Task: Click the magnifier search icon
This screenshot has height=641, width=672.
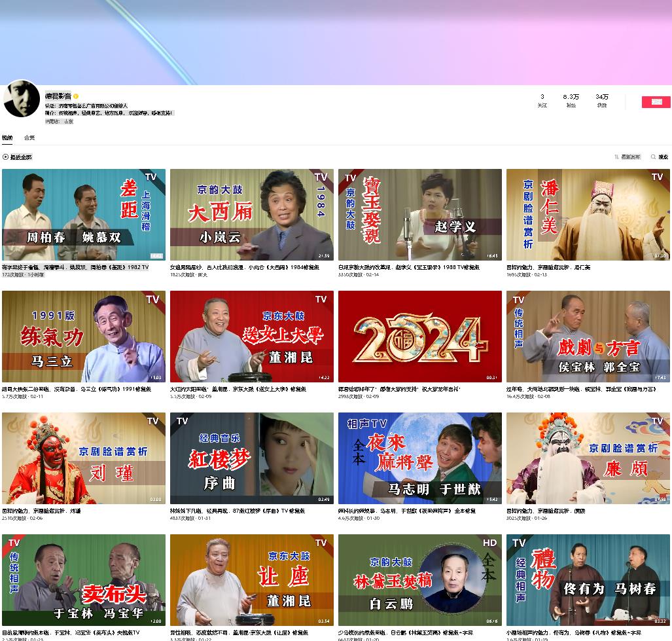Action: click(653, 157)
